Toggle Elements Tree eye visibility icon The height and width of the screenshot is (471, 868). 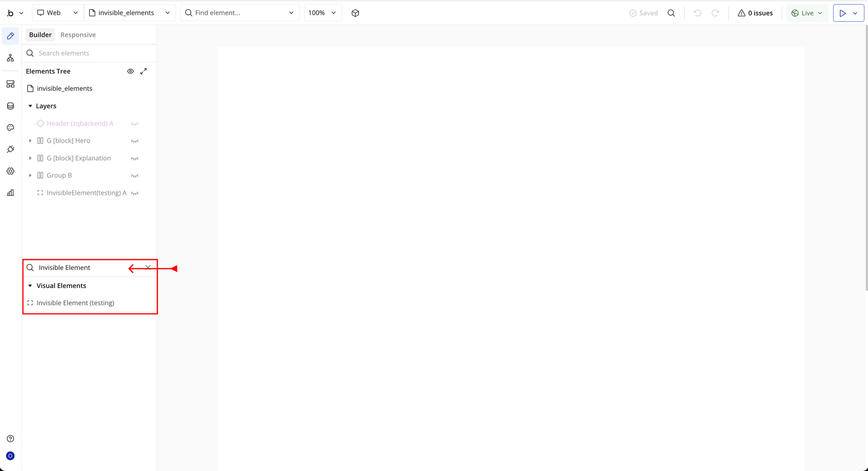click(x=131, y=71)
